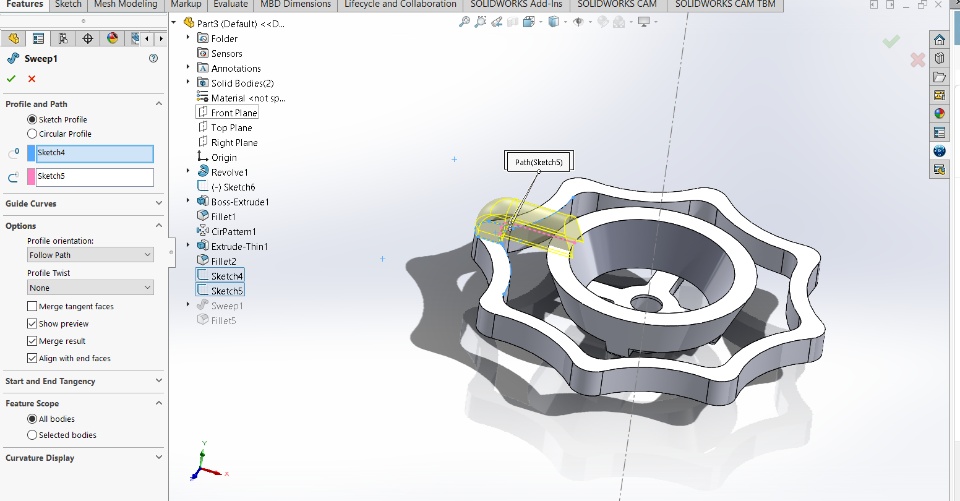The height and width of the screenshot is (501, 960).
Task: Expand Start and End Tangency section
Action: 159,381
